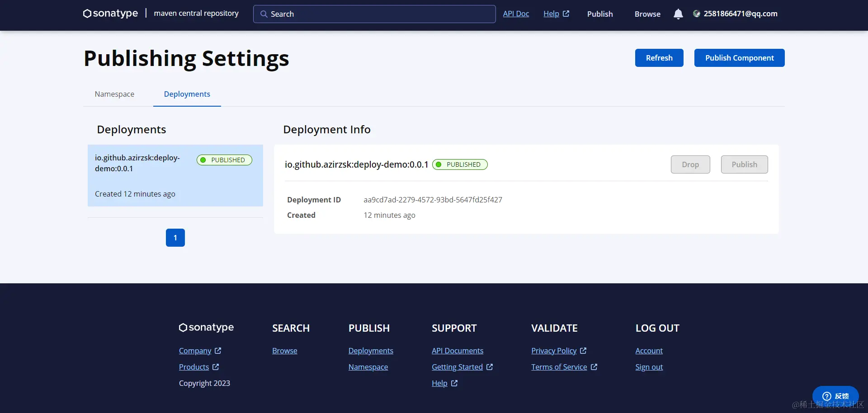Select deployment io.github.azirzsk:deploy-demo:0.0.1 in list
The width and height of the screenshot is (868, 413).
point(175,175)
